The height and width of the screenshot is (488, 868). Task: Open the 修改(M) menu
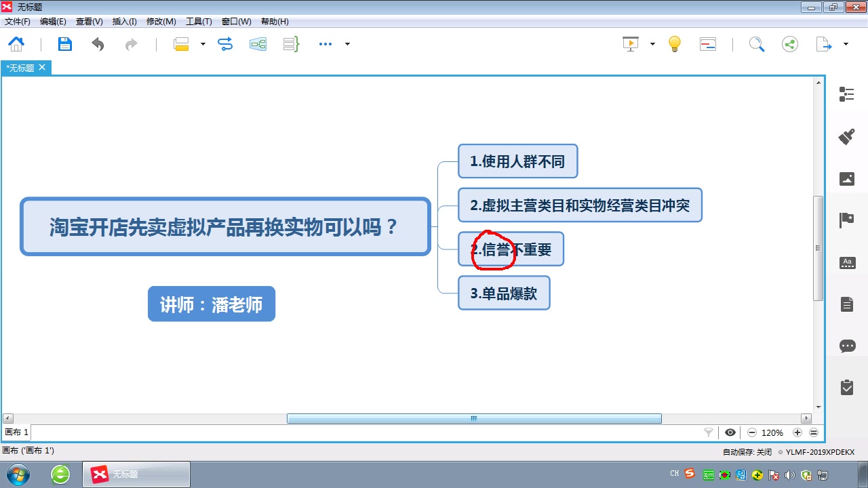pyautogui.click(x=161, y=22)
